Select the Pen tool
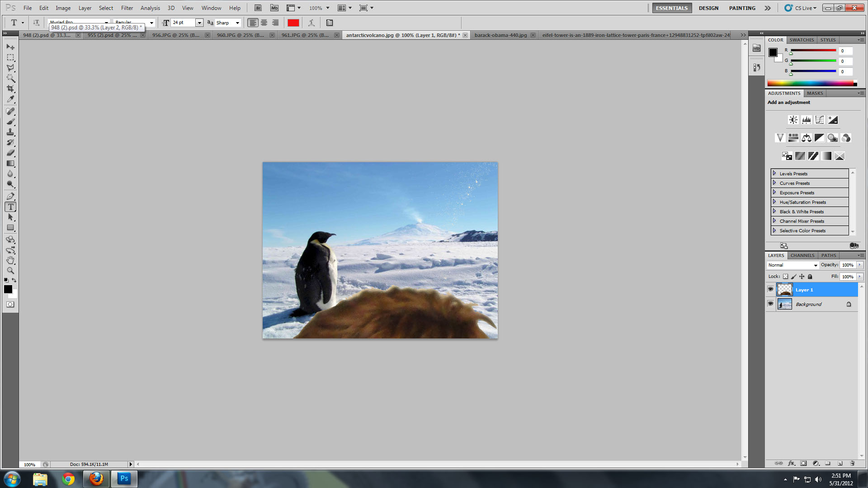The image size is (868, 488). [x=10, y=196]
